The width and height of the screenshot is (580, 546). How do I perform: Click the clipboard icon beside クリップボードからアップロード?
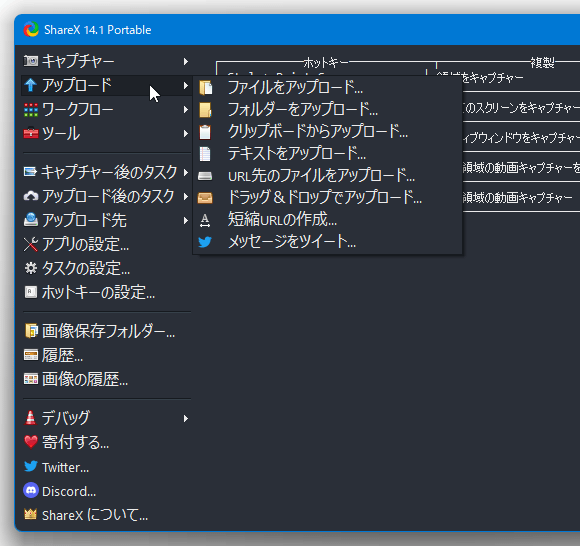pyautogui.click(x=205, y=132)
